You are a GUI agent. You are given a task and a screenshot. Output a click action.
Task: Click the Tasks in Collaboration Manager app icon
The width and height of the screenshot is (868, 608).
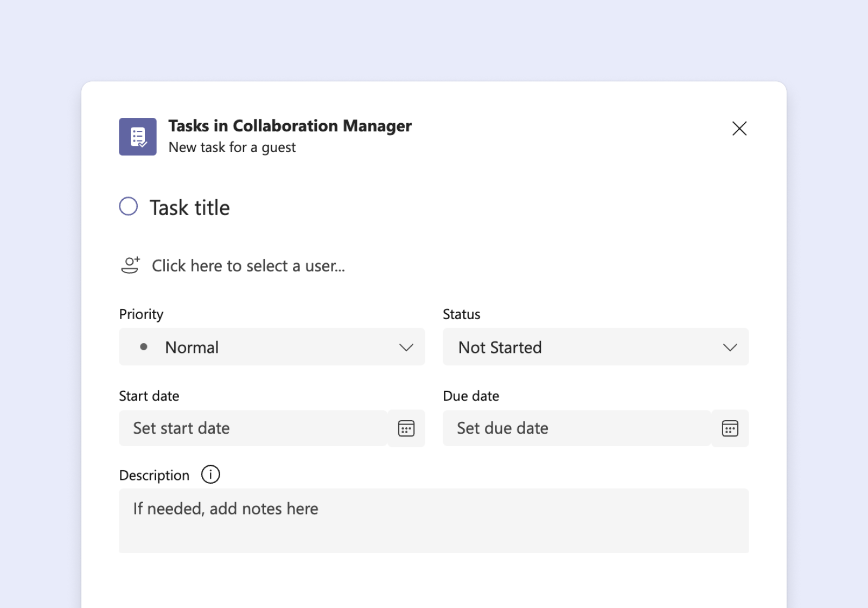coord(137,136)
